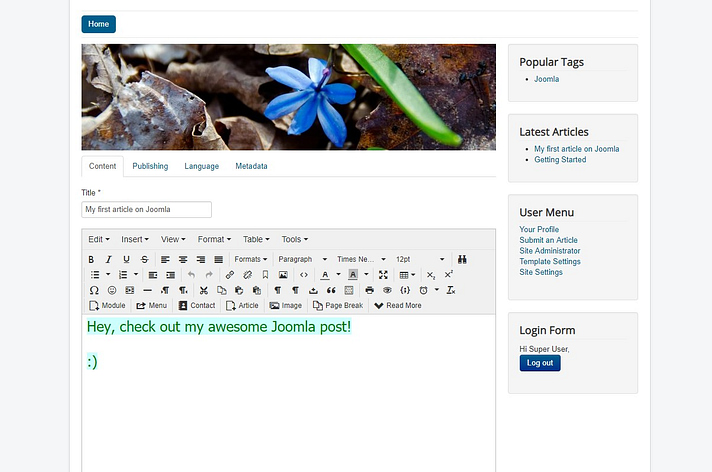Toggle underline formatting
Screen dimensions: 712x472
pyautogui.click(x=126, y=259)
